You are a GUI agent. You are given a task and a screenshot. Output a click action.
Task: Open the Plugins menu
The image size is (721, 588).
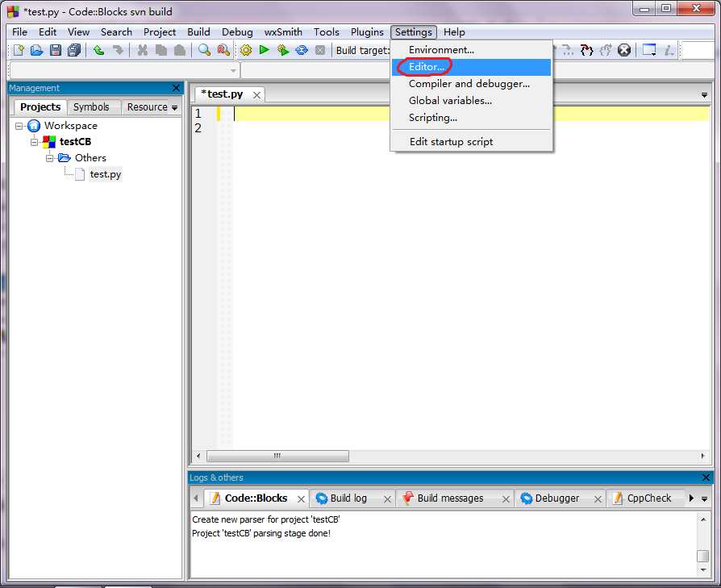pos(367,32)
